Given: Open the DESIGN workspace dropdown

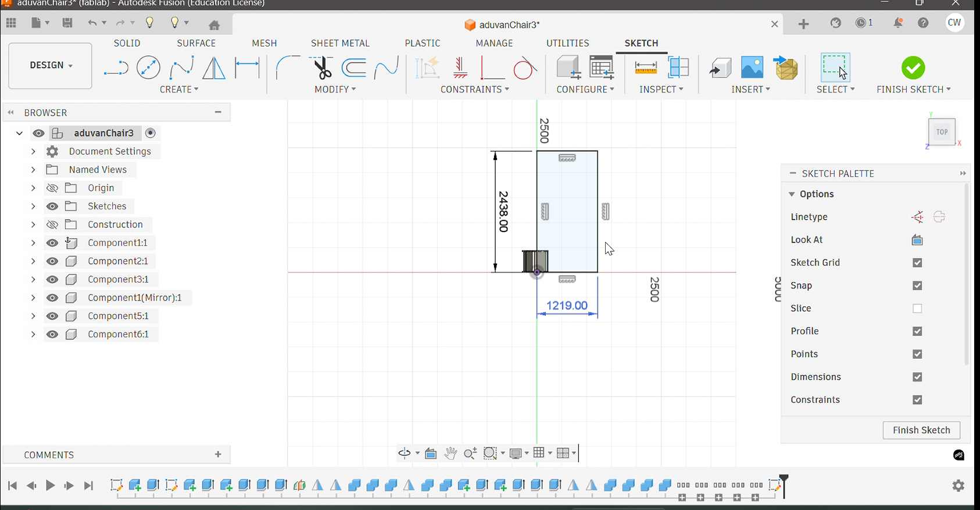Looking at the screenshot, I should (x=51, y=66).
